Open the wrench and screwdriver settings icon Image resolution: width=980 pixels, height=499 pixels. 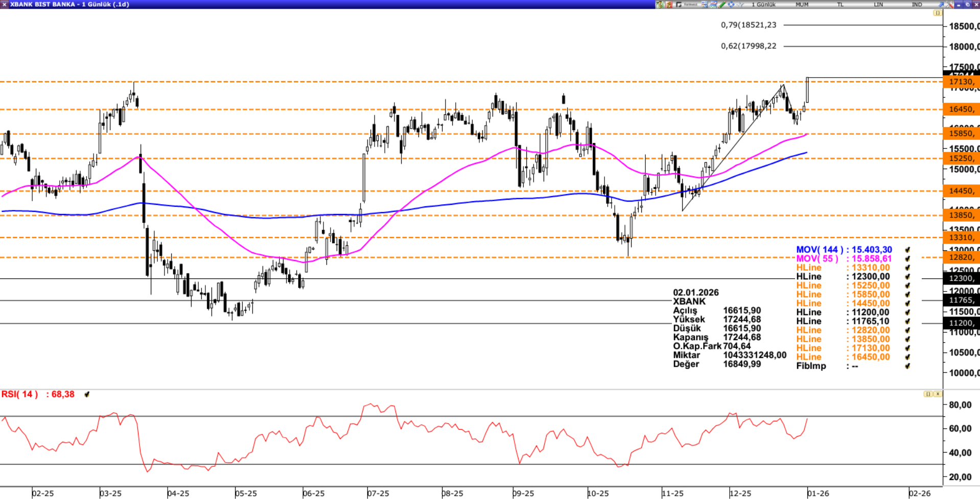950,5
